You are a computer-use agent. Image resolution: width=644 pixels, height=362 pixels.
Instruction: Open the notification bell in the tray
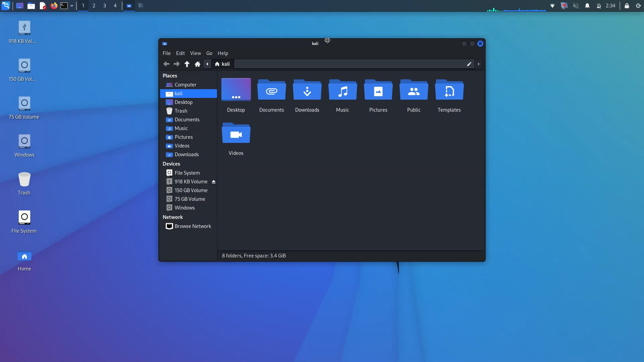point(587,6)
